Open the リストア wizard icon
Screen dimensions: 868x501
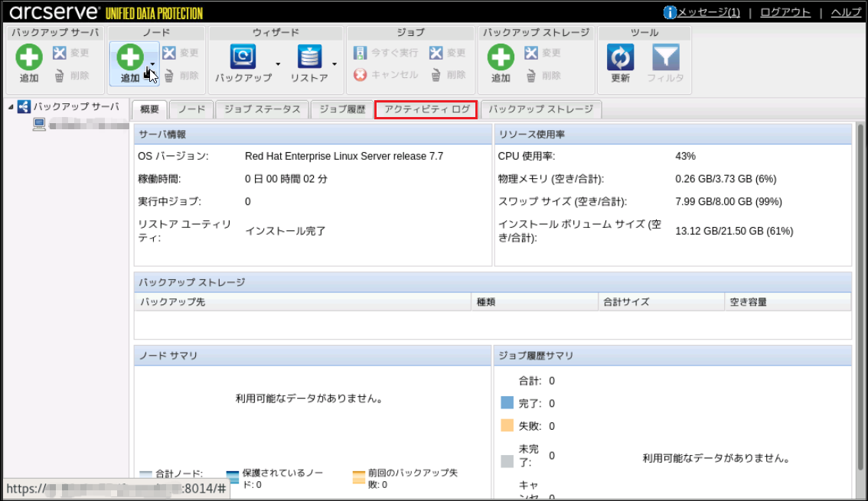click(309, 57)
